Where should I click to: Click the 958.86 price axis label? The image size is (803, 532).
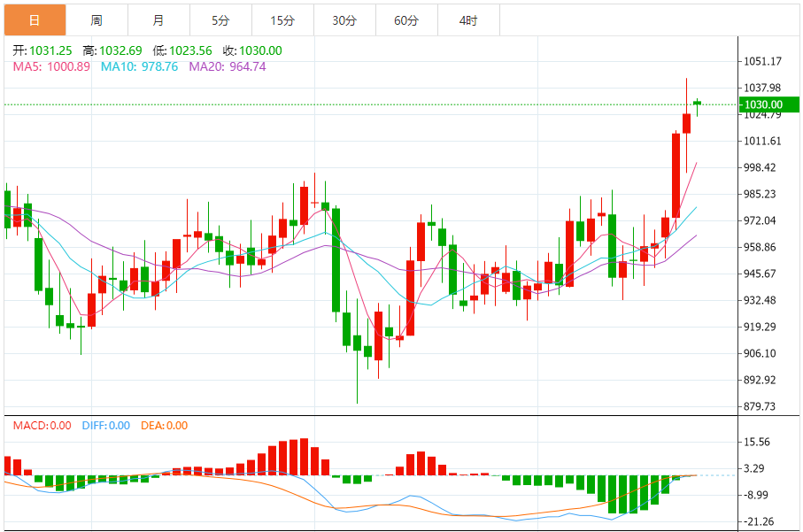point(760,247)
